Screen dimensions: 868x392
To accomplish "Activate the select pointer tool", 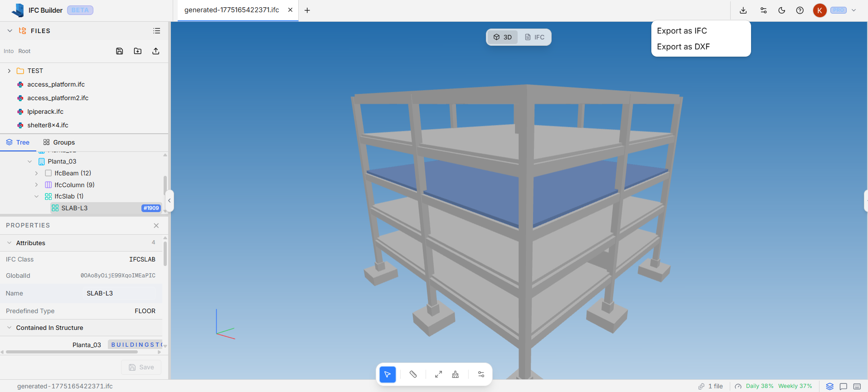I will 388,374.
